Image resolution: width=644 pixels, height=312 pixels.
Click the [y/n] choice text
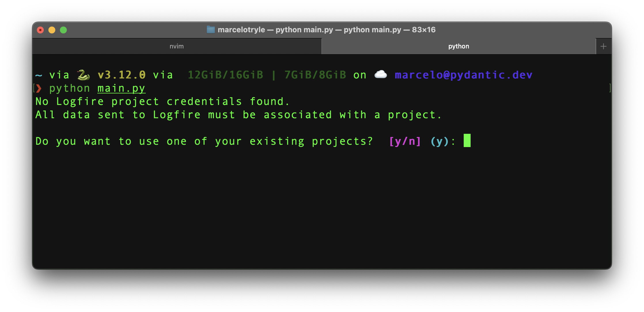click(405, 141)
